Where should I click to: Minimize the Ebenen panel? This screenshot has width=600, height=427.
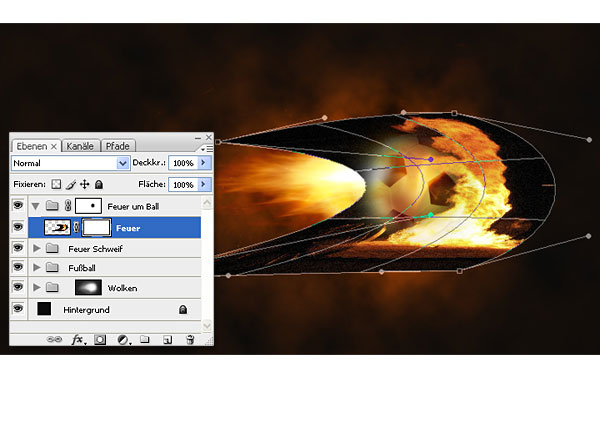[x=197, y=138]
